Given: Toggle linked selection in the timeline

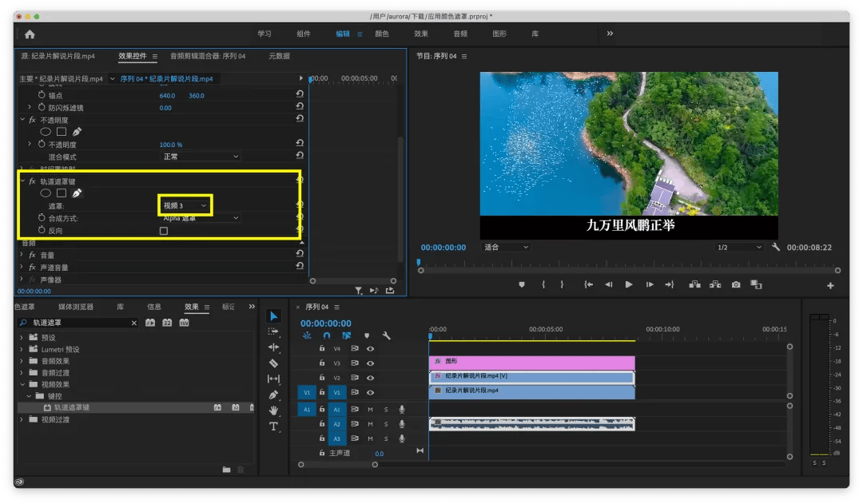Looking at the screenshot, I should (x=346, y=335).
